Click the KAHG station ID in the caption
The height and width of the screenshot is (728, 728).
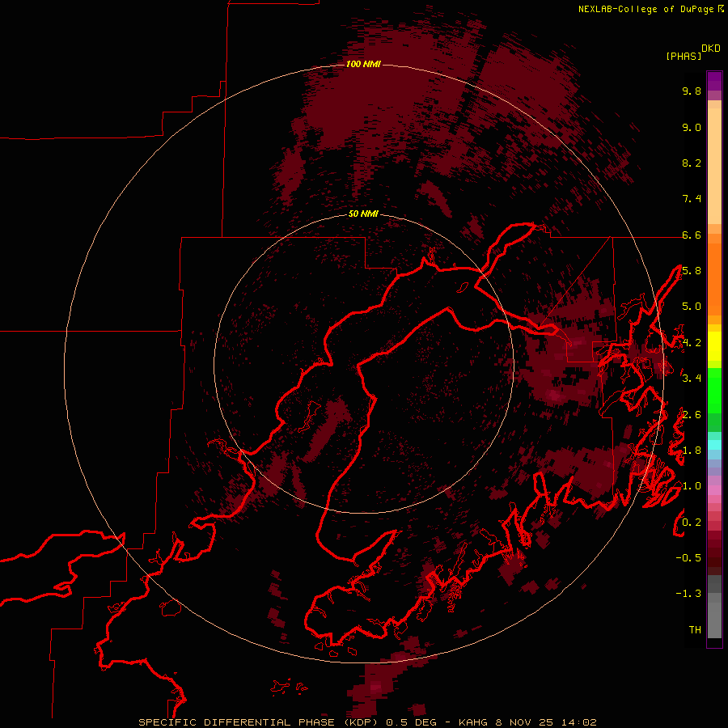[473, 722]
